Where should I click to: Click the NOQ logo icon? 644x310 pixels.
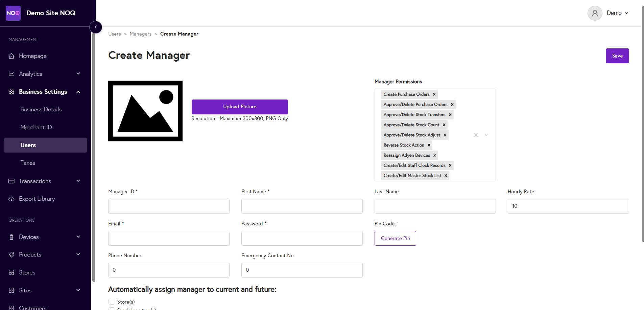click(x=13, y=13)
